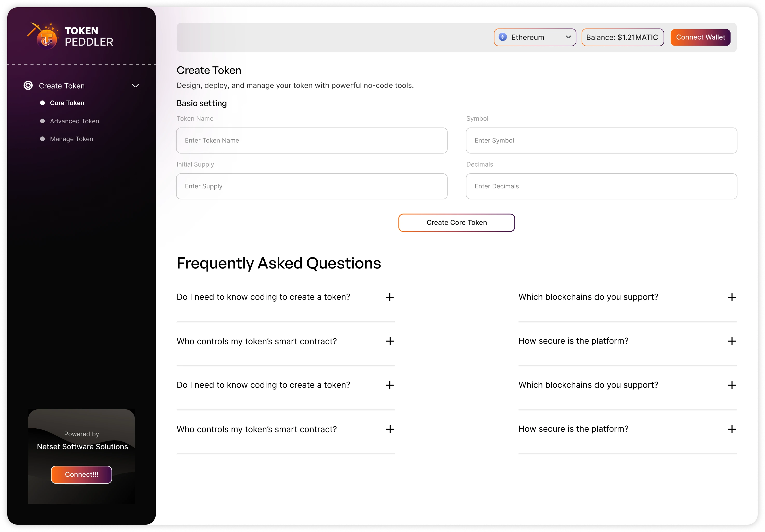
Task: Expand the first 'Which blockchains do you support?' plus icon
Action: [x=732, y=297]
